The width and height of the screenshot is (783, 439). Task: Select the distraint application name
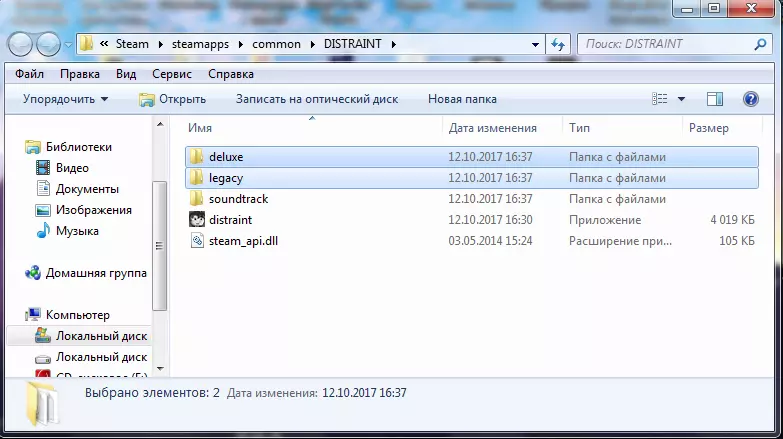coord(230,220)
